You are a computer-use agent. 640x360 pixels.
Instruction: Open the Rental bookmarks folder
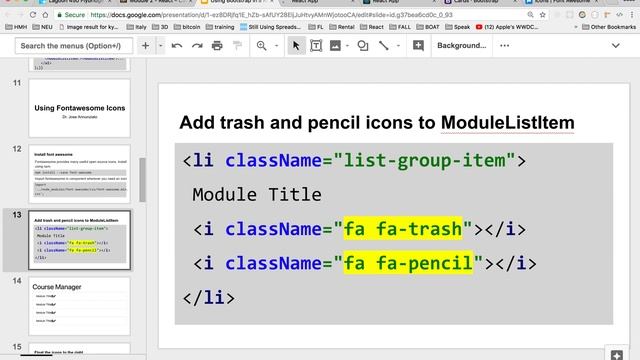pos(342,27)
